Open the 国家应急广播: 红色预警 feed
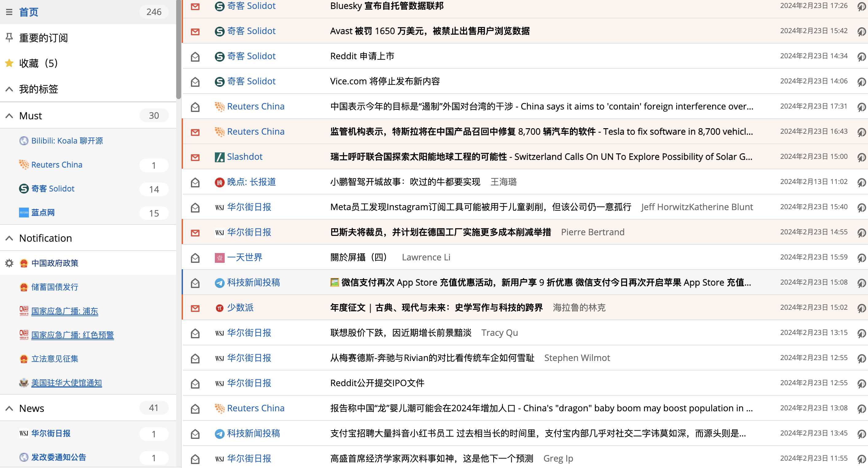This screenshot has height=468, width=868. coord(72,335)
